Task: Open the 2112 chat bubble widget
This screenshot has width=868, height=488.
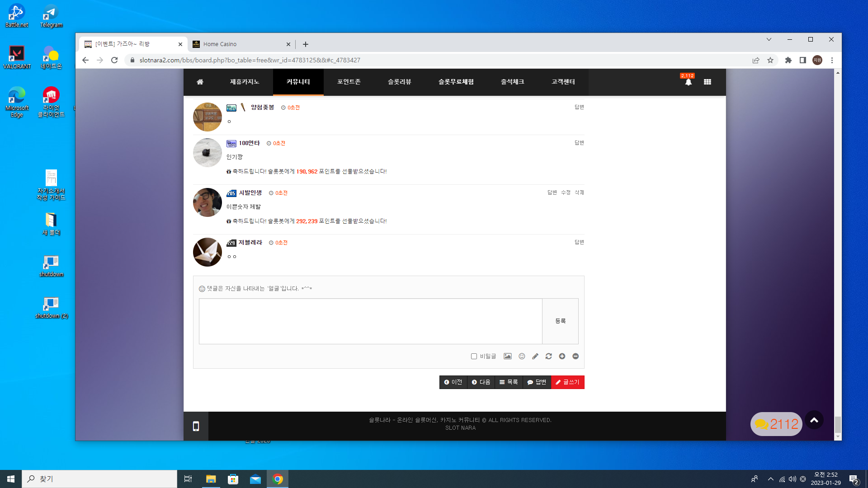Action: [776, 424]
